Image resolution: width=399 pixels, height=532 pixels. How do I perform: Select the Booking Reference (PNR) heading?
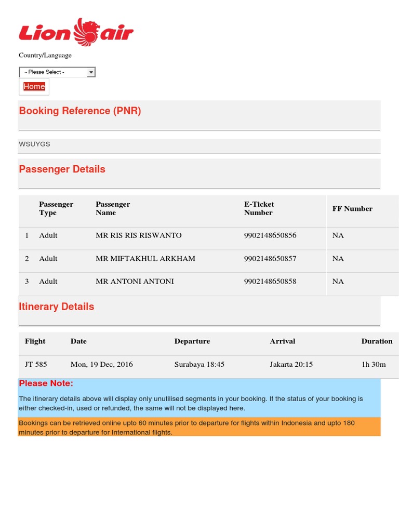point(80,111)
